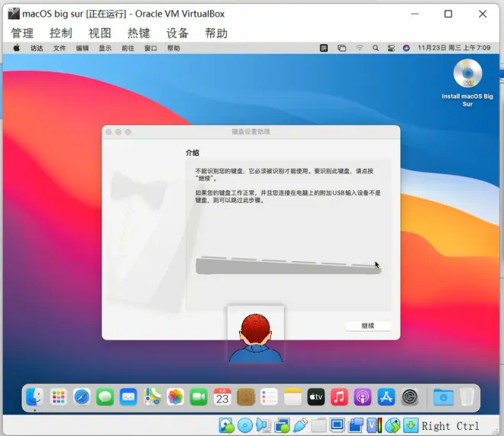Open the VirtualBox 热键 menu
Image resolution: width=504 pixels, height=436 pixels.
[138, 33]
